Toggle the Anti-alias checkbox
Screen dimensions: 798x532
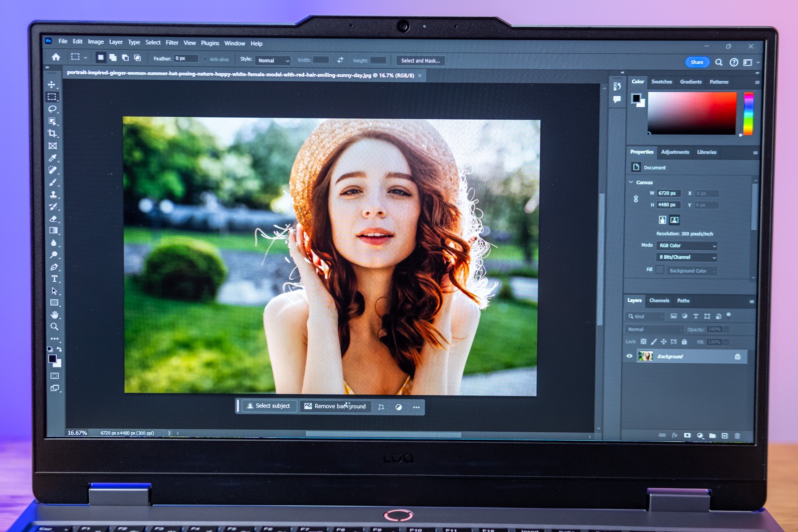205,59
